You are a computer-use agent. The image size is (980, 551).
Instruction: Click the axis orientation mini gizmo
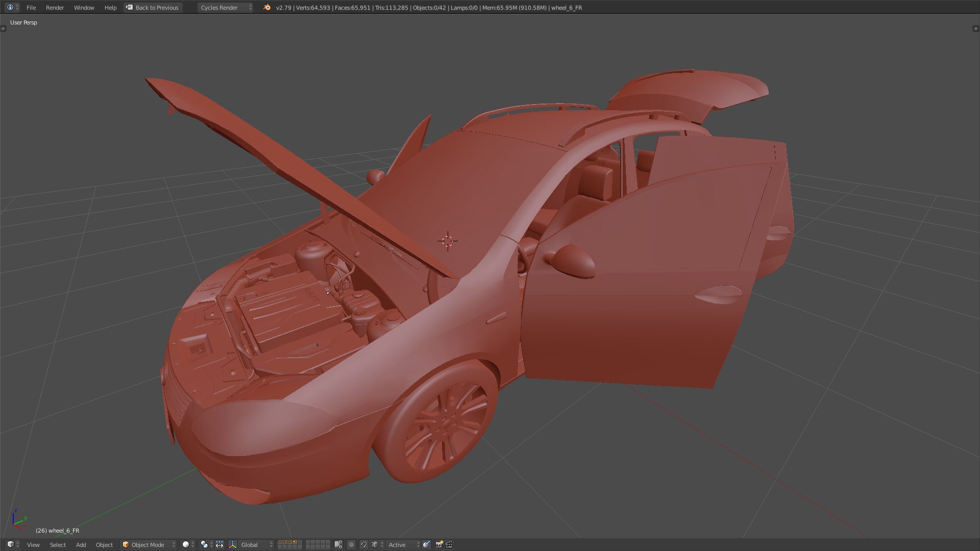(19, 519)
